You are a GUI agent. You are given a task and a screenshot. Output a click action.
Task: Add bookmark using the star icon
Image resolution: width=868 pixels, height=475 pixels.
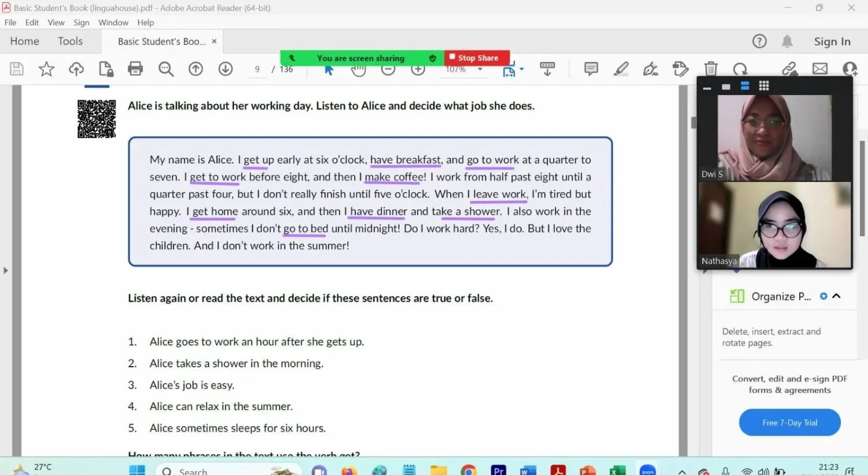click(x=46, y=69)
